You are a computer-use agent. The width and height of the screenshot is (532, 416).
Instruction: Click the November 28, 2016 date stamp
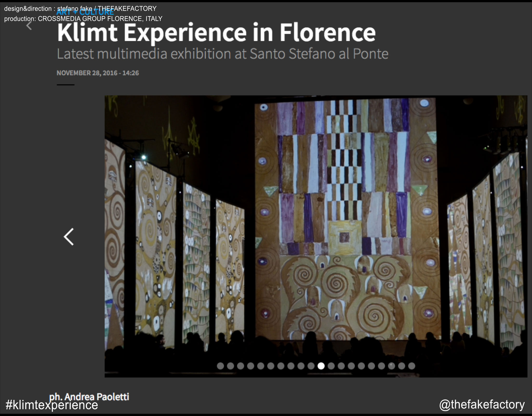coord(98,73)
